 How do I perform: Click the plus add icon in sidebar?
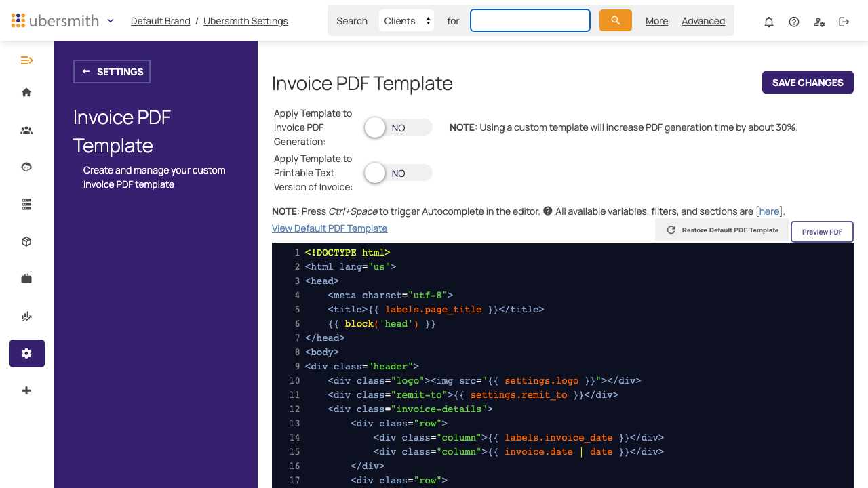[x=26, y=390]
